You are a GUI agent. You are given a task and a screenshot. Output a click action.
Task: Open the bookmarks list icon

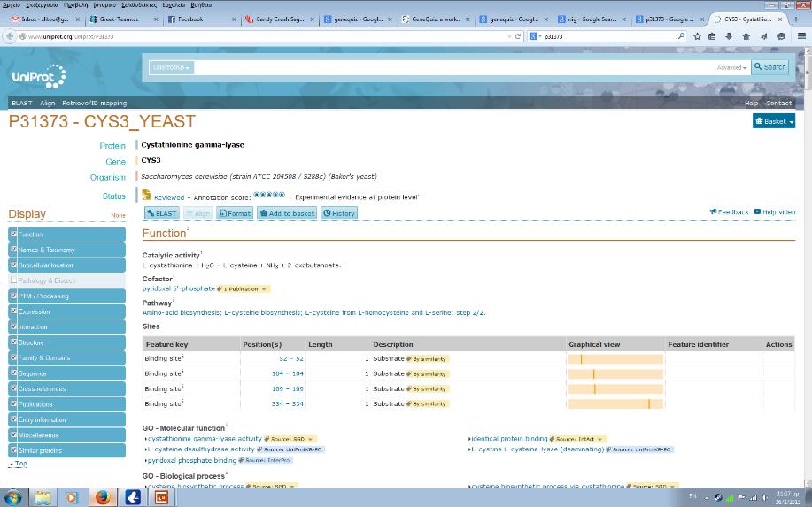point(712,36)
